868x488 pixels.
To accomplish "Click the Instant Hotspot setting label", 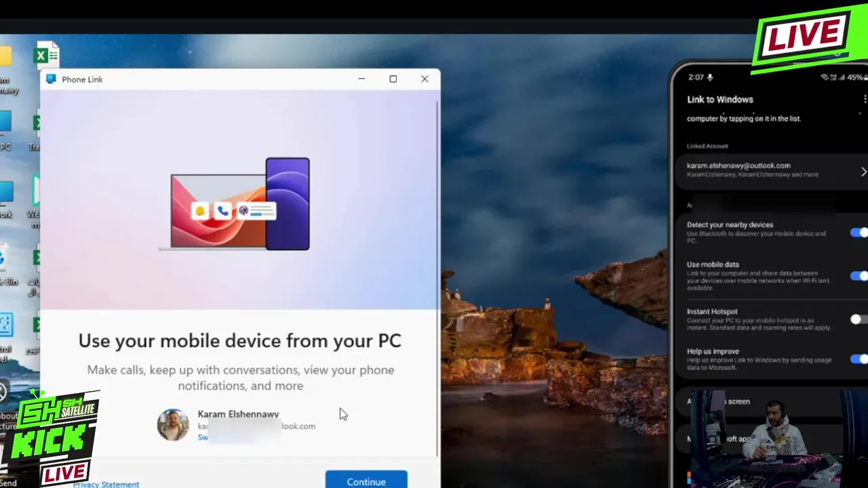I will [712, 311].
